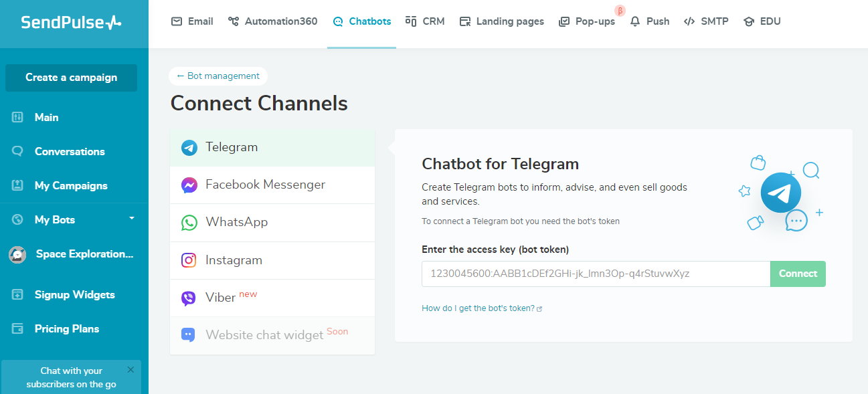Viewport: 868px width, 394px height.
Task: Click Create a campaign button
Action: [x=71, y=78]
